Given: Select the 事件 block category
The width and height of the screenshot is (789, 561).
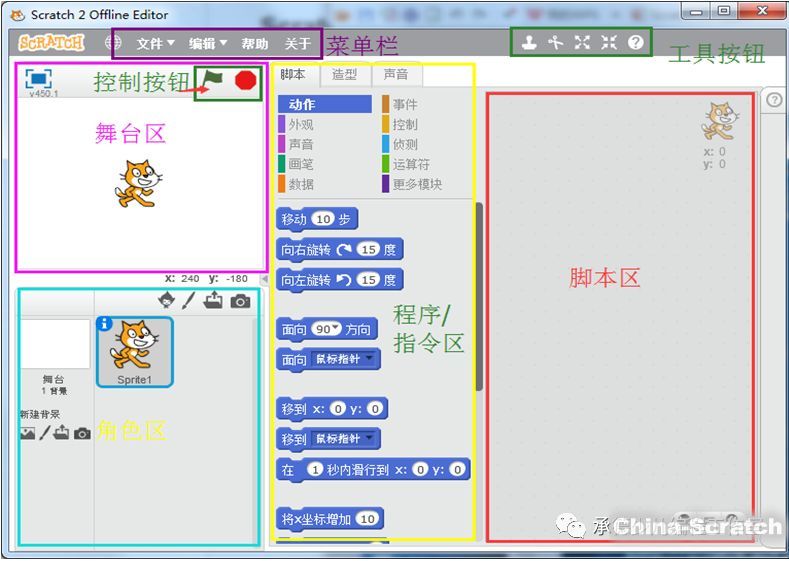Looking at the screenshot, I should pos(405,105).
